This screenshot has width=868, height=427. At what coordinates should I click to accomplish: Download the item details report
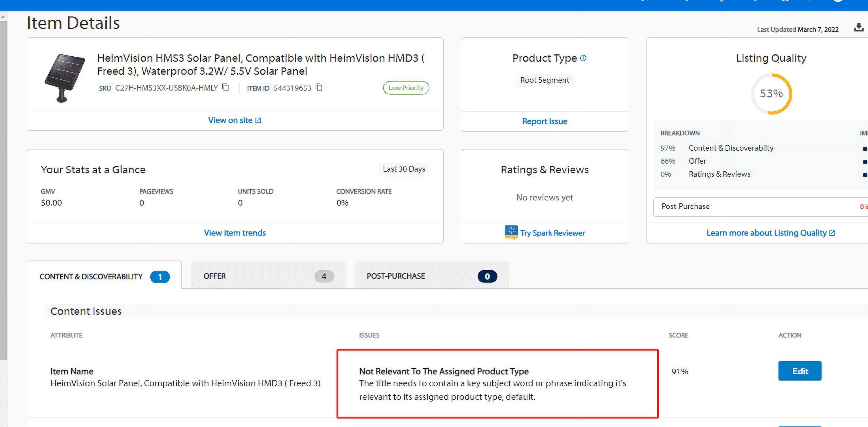[x=859, y=27]
